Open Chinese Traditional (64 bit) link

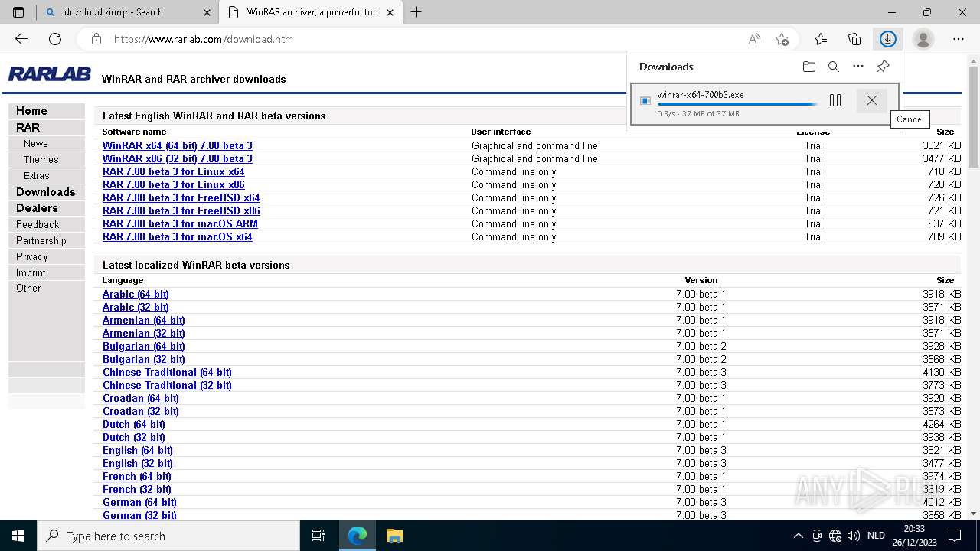tap(167, 372)
